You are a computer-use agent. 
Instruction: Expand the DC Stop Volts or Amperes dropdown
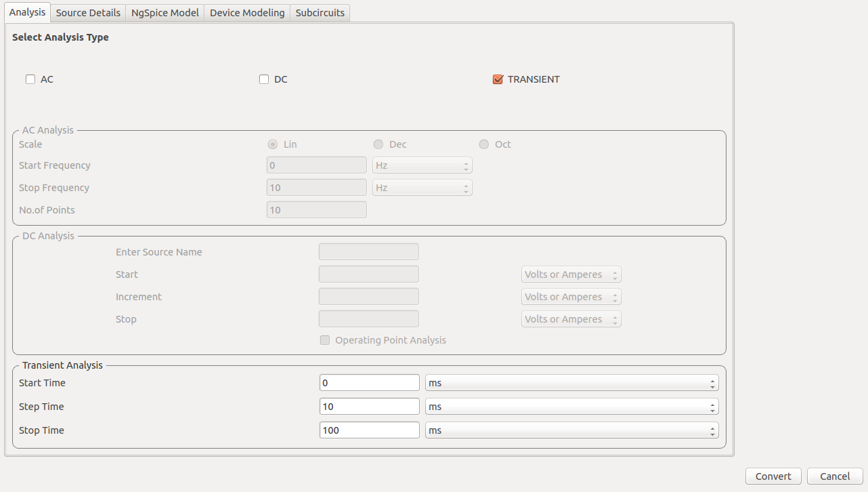[571, 319]
